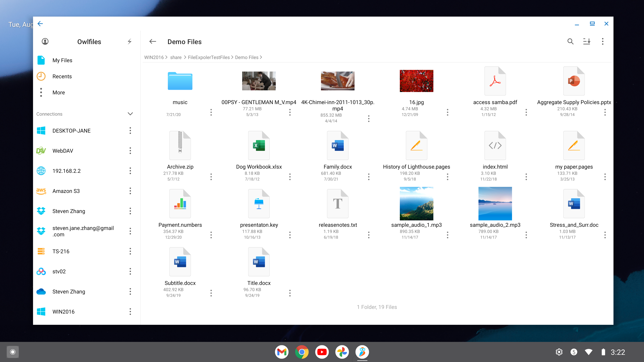Navigate to FileExpolerTestFiles in breadcrumb

tap(208, 57)
